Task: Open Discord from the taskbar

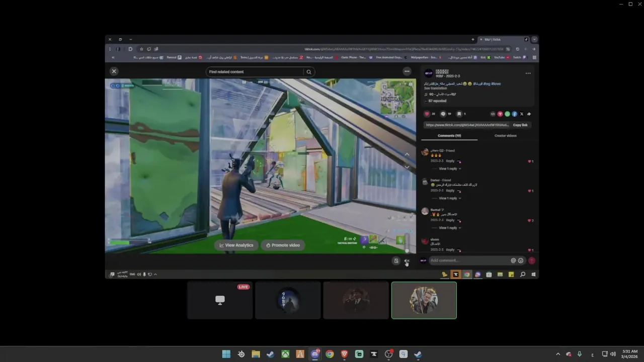Action: (x=315, y=354)
